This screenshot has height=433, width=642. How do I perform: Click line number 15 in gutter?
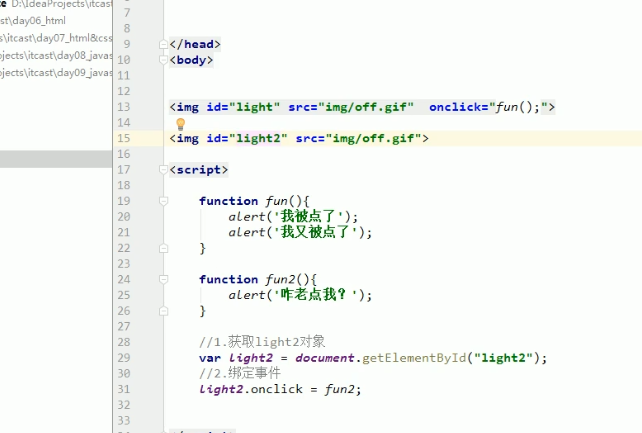[x=124, y=138]
